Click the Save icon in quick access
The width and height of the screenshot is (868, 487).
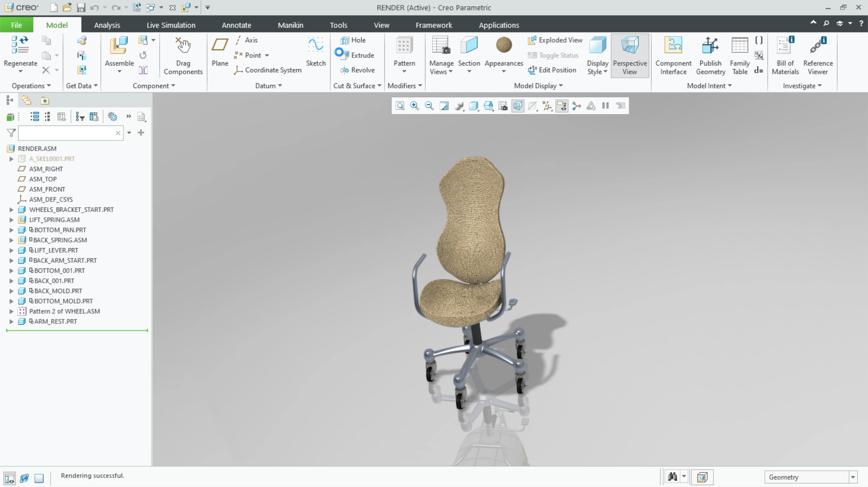coord(81,8)
